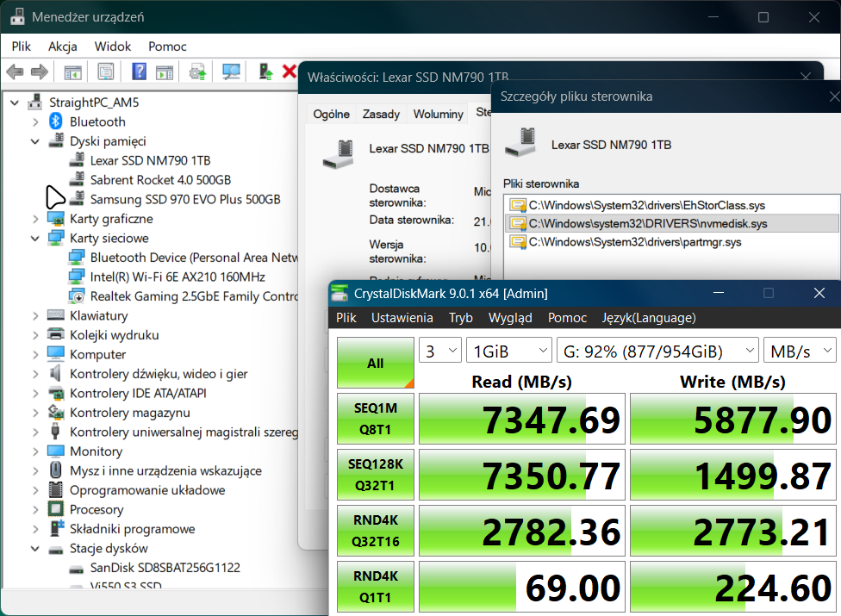Image resolution: width=841 pixels, height=616 pixels.
Task: Click the Help question mark toolbar icon
Action: tap(139, 72)
